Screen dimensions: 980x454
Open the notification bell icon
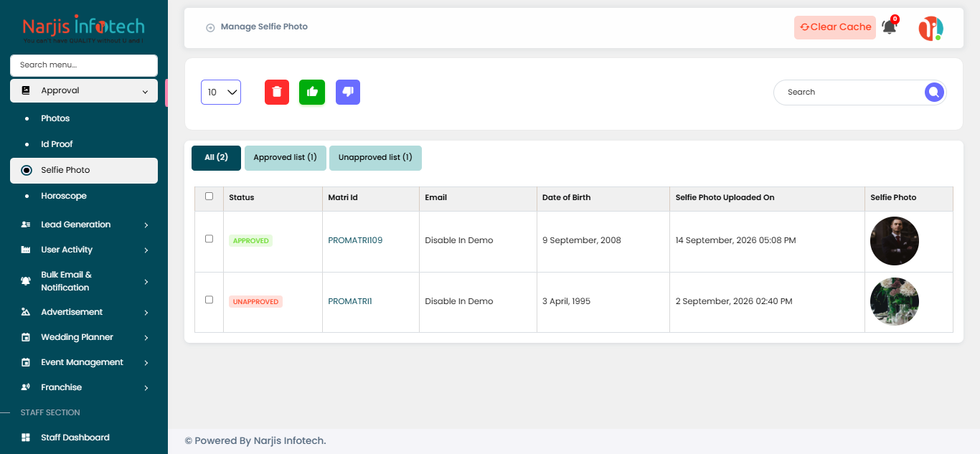(890, 27)
